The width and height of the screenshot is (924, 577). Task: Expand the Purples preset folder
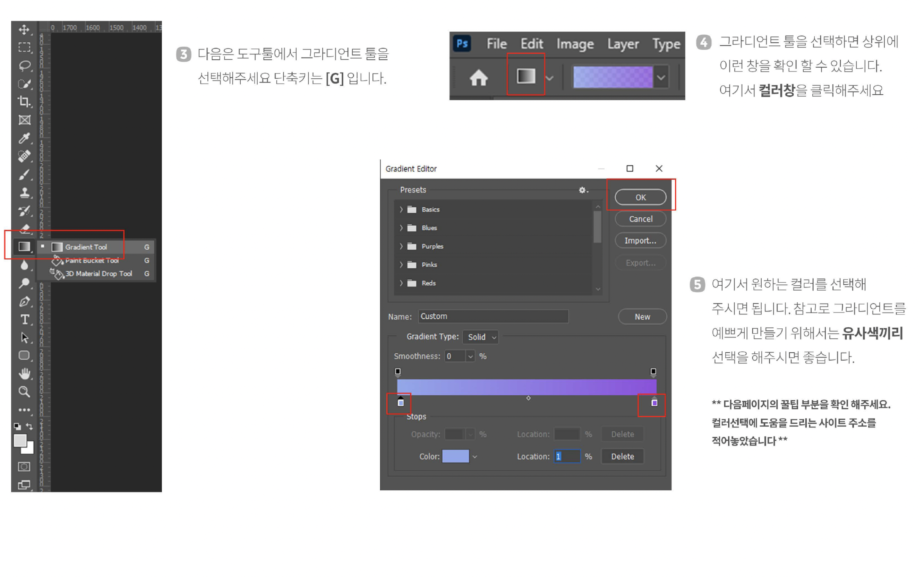[x=401, y=246]
